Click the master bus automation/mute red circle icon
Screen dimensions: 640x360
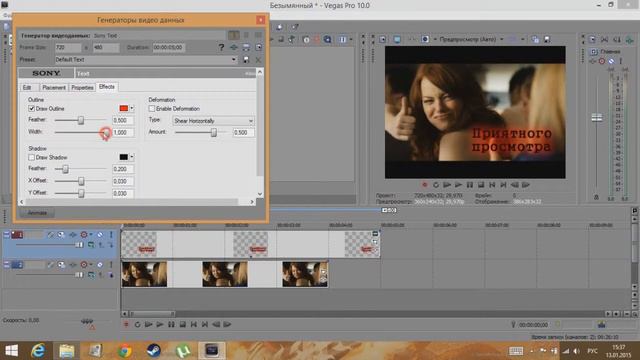click(x=602, y=61)
